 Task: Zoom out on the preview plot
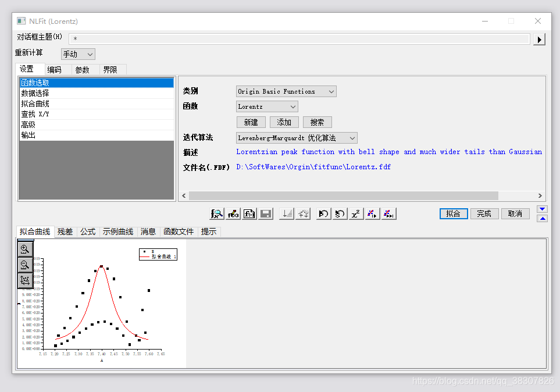(x=25, y=265)
